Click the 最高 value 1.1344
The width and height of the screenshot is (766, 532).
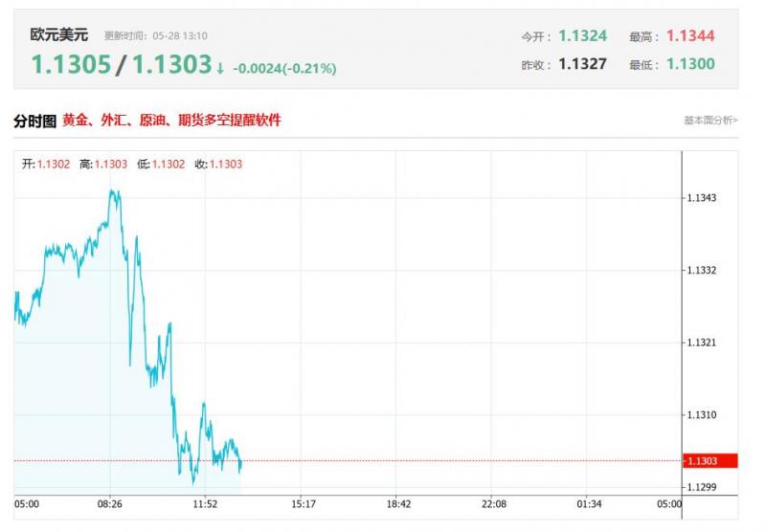(x=690, y=36)
